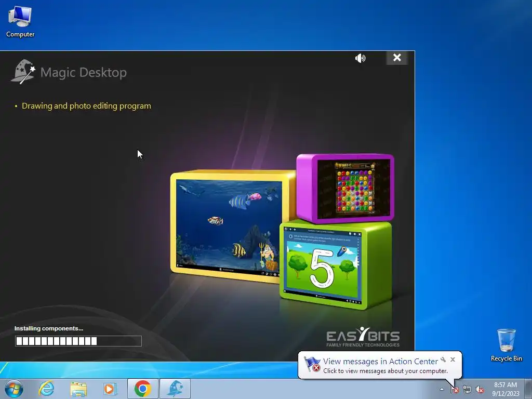This screenshot has height=399, width=532.
Task: Dismiss the Action Center notification balloon
Action: [x=453, y=360]
